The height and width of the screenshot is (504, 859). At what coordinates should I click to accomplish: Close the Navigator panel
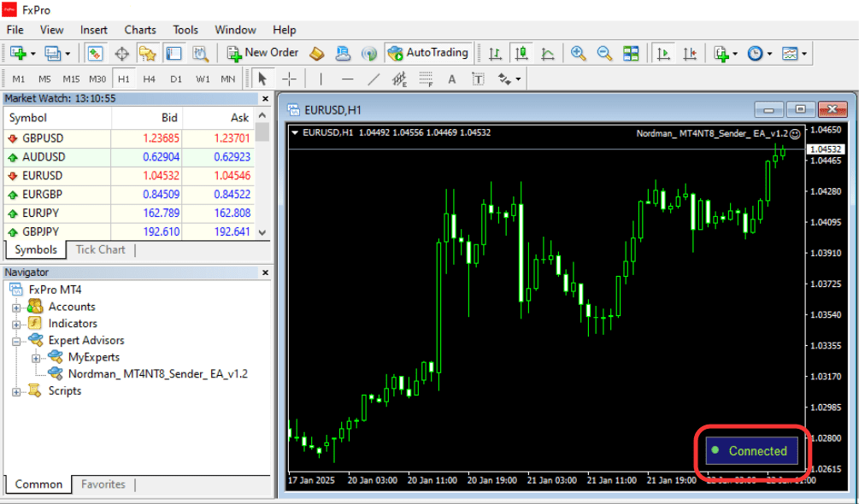[265, 273]
